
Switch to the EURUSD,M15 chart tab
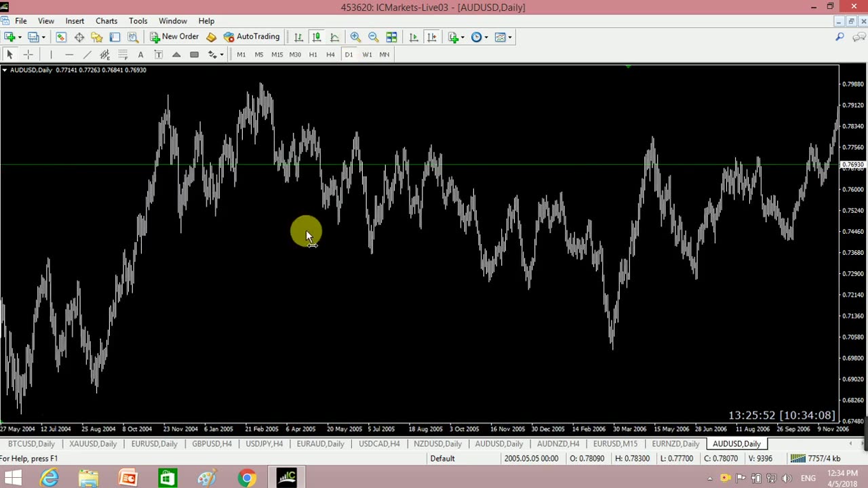point(615,444)
